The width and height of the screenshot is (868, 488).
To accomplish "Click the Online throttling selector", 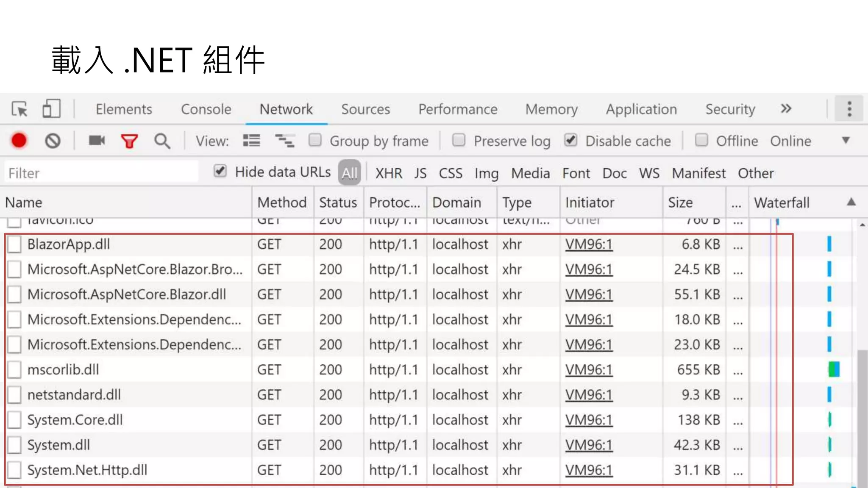I will [x=790, y=141].
